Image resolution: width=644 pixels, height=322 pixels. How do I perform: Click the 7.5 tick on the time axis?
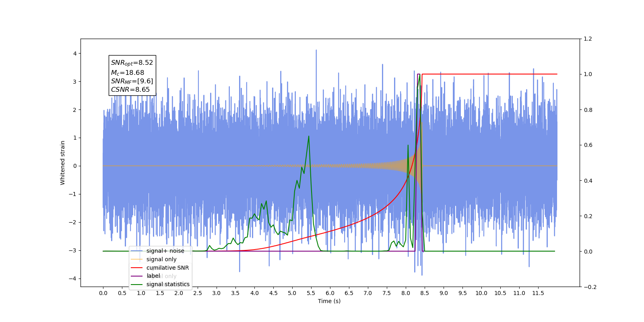(x=387, y=293)
